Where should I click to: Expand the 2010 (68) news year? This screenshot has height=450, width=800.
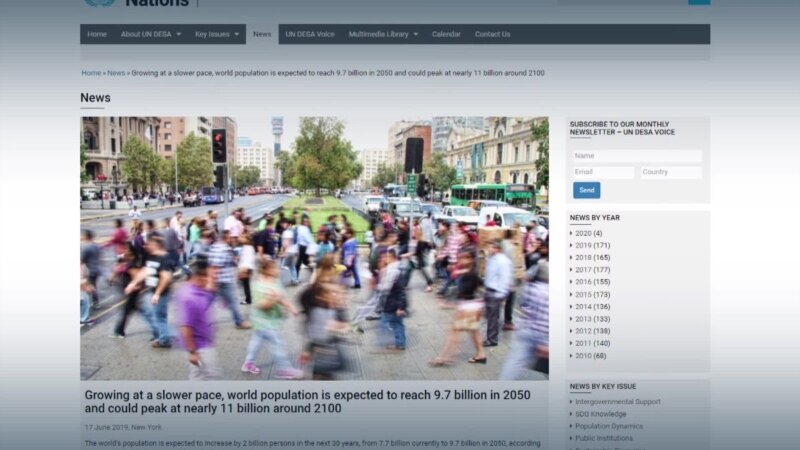pos(590,356)
